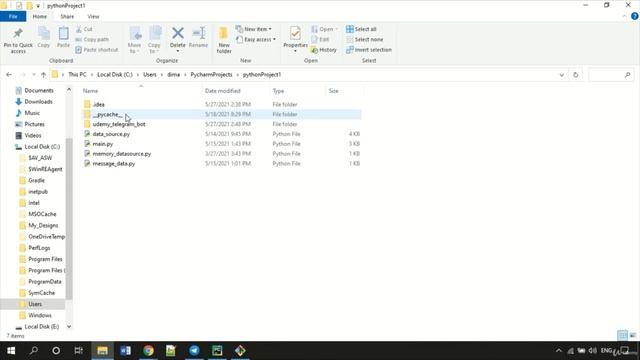The height and width of the screenshot is (360, 640).
Task: Open PyCharm from the taskbar
Action: [x=217, y=351]
